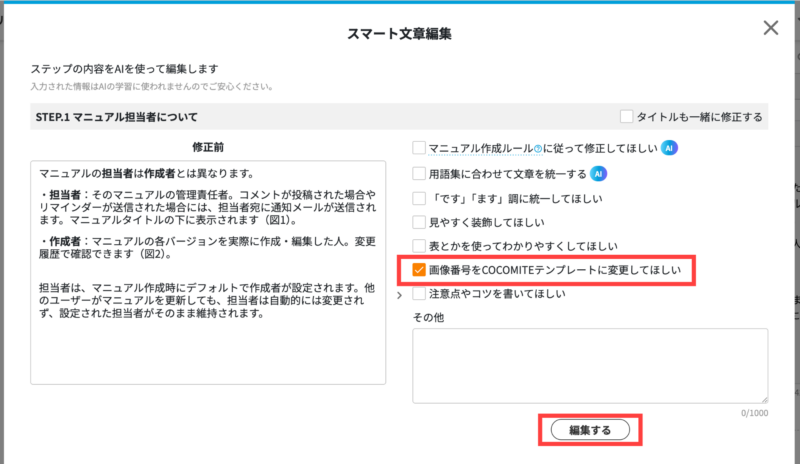This screenshot has height=464, width=800.
Task: Click the ステップの内容をAIを使って編集します text
Action: [124, 68]
